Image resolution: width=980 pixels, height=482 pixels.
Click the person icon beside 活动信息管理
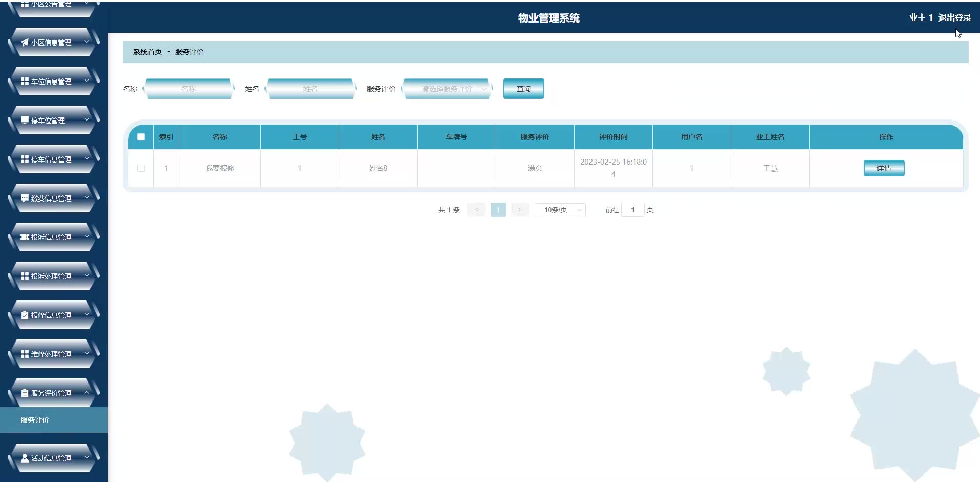[25, 458]
